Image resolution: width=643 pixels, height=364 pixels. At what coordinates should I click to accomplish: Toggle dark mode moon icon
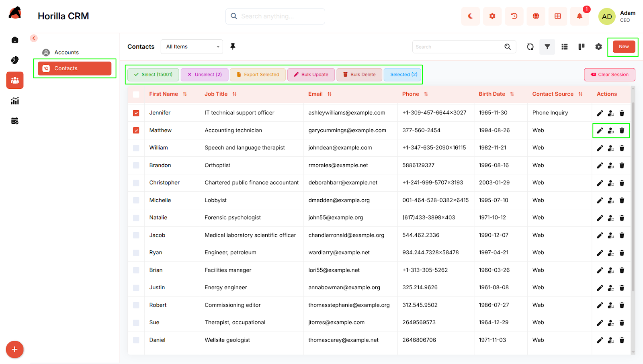[470, 16]
